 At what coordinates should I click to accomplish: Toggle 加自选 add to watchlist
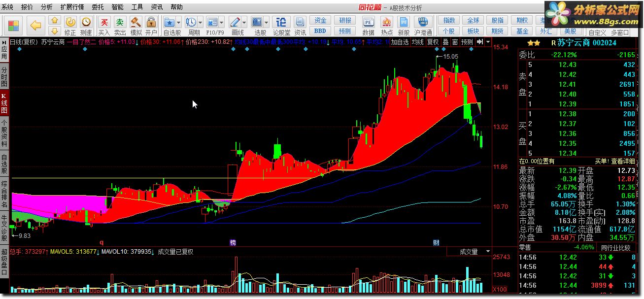point(400,42)
